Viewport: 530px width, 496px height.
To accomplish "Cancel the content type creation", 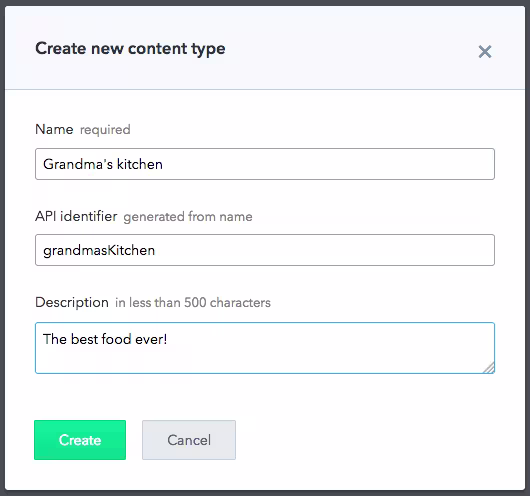I will point(189,440).
